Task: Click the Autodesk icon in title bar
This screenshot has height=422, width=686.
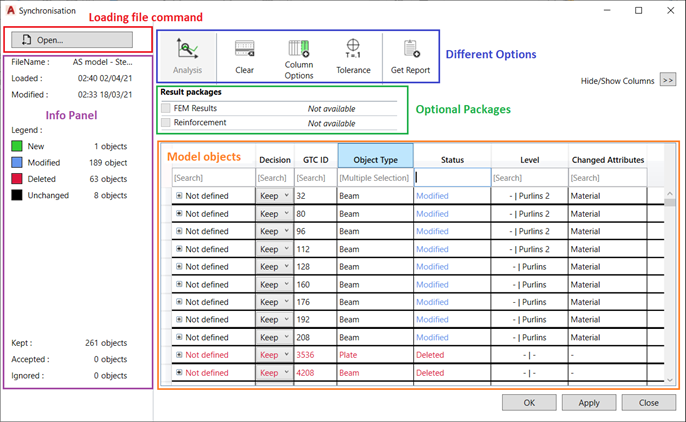Action: click(x=11, y=10)
